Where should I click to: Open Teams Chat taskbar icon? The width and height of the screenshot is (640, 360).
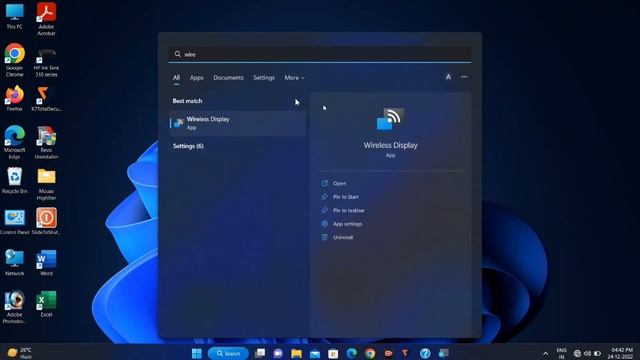pos(278,353)
